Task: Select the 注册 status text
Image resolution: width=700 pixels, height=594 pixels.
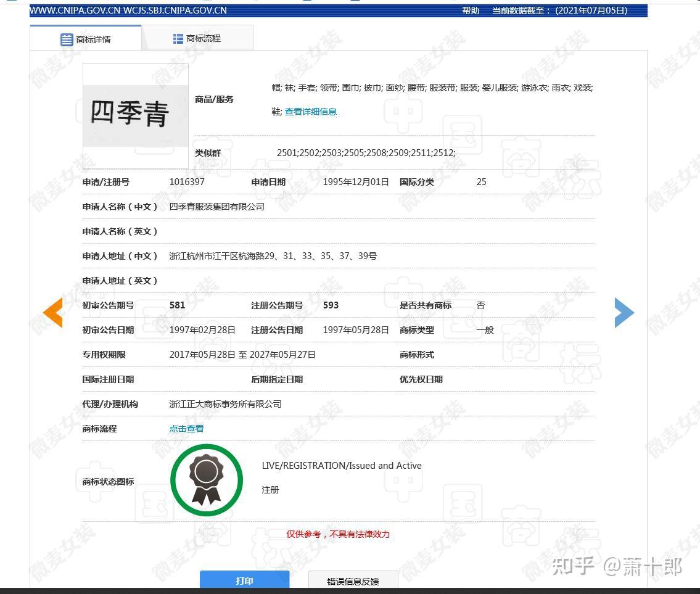Action: click(x=270, y=490)
